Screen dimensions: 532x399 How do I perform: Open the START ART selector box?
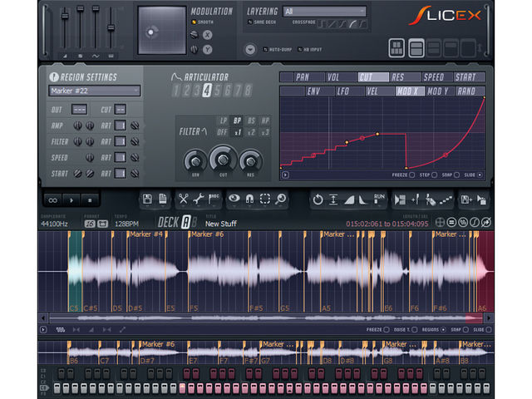120,174
